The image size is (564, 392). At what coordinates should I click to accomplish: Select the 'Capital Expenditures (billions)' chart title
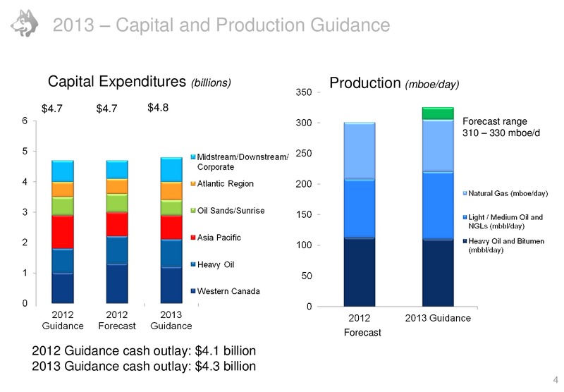point(140,81)
